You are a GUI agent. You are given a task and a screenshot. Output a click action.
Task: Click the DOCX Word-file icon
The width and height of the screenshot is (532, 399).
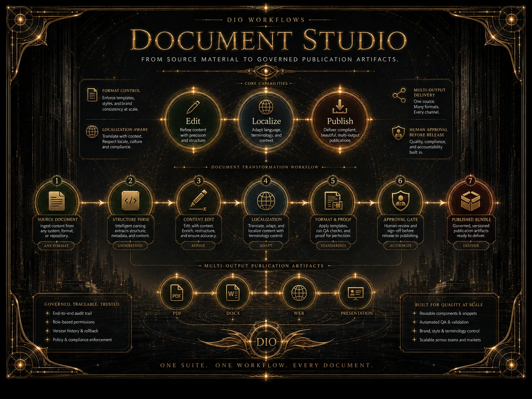(x=233, y=293)
